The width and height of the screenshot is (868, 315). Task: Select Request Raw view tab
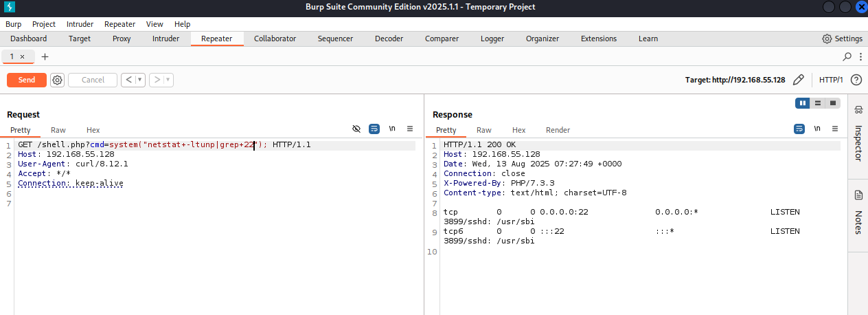[58, 130]
